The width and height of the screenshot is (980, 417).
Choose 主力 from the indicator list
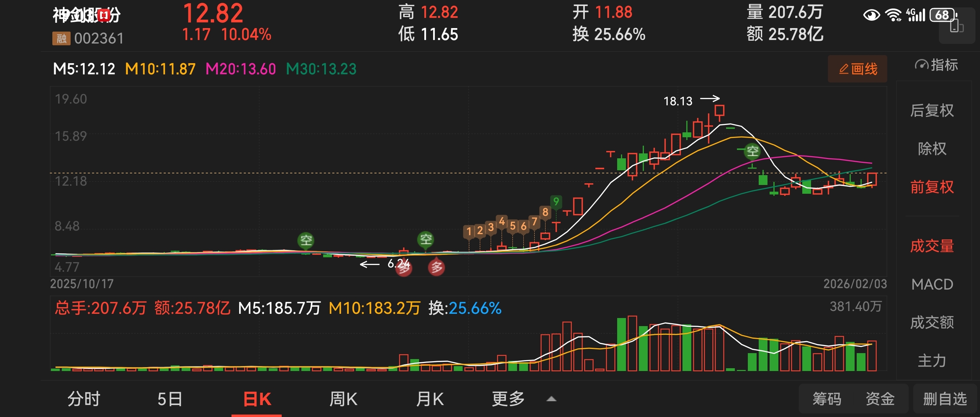coord(932,360)
